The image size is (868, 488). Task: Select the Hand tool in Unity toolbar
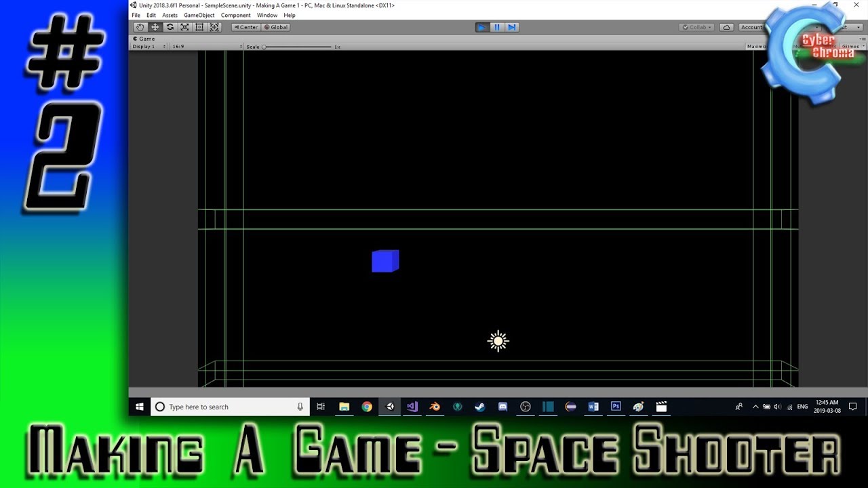(140, 27)
